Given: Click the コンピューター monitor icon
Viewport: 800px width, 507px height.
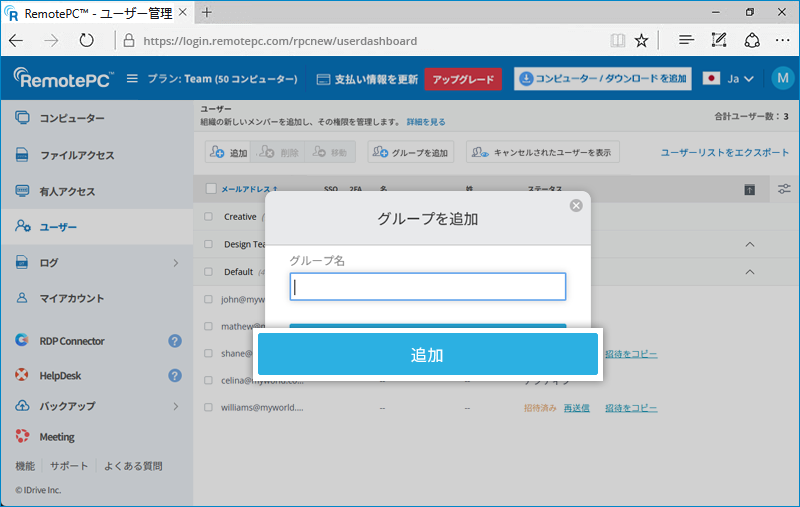Looking at the screenshot, I should [22, 117].
